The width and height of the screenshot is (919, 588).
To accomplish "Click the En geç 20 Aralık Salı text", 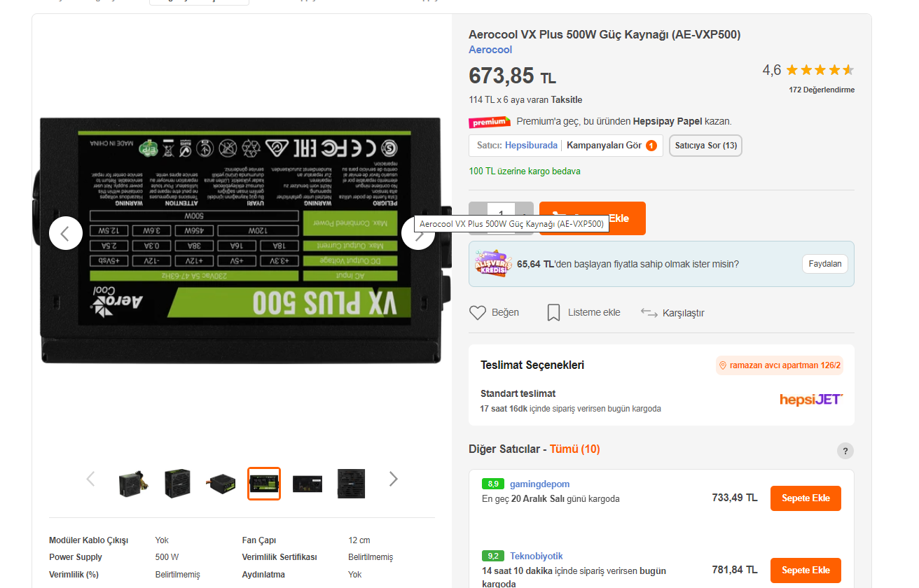I will click(551, 499).
